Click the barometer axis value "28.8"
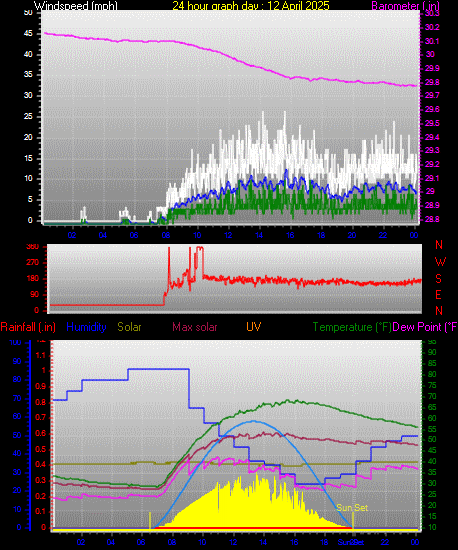The image size is (458, 550). click(432, 219)
